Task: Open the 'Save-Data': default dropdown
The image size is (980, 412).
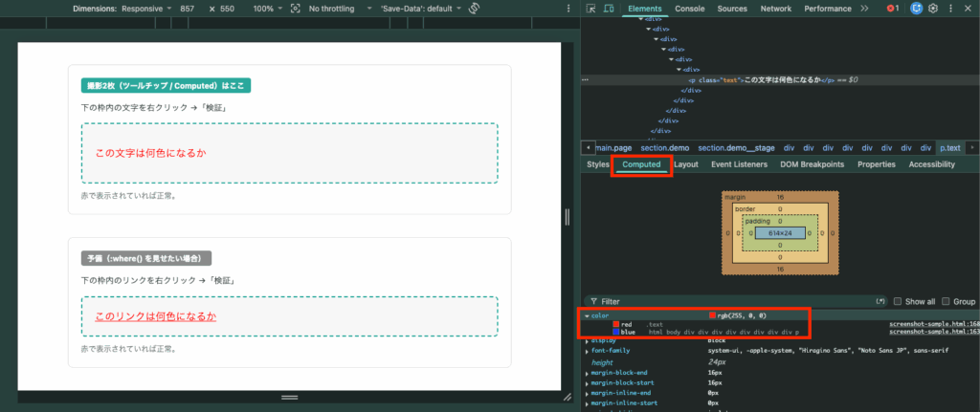Action: coord(421,9)
